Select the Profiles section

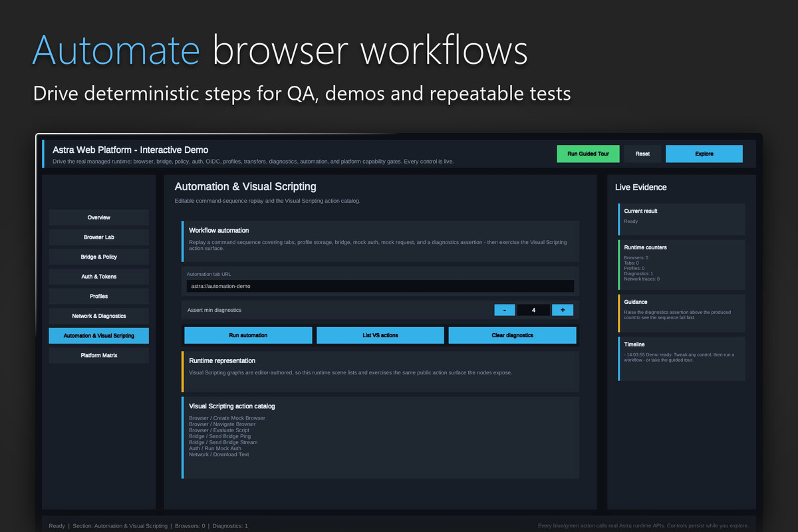click(x=99, y=297)
